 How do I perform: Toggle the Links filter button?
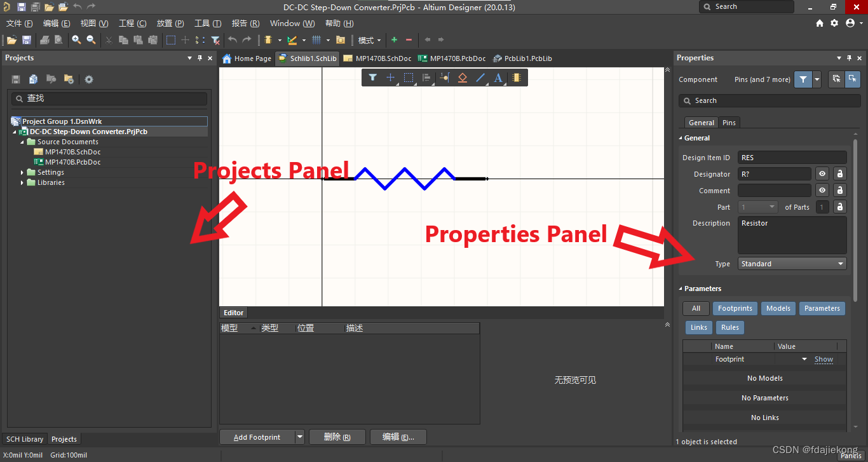pos(698,327)
